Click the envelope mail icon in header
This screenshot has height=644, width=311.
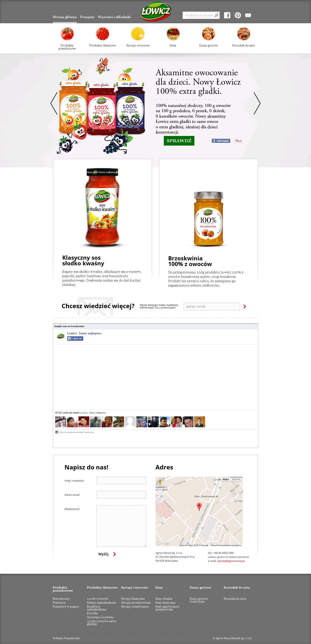[x=248, y=15]
